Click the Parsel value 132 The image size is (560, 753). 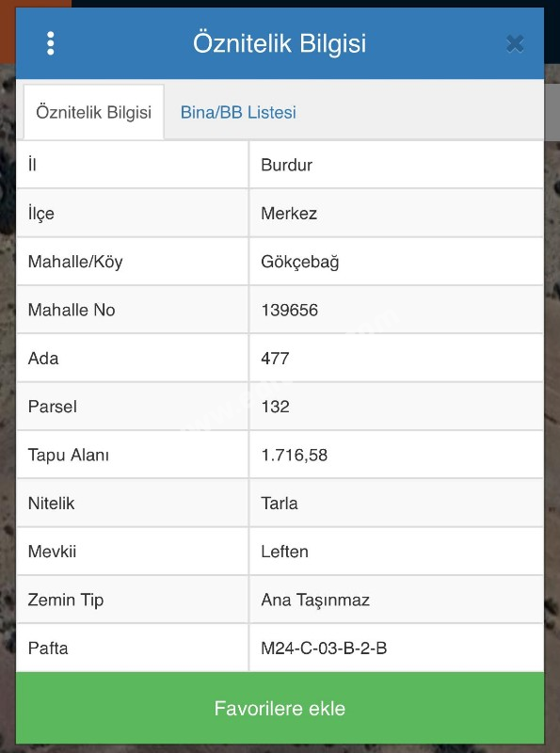275,407
